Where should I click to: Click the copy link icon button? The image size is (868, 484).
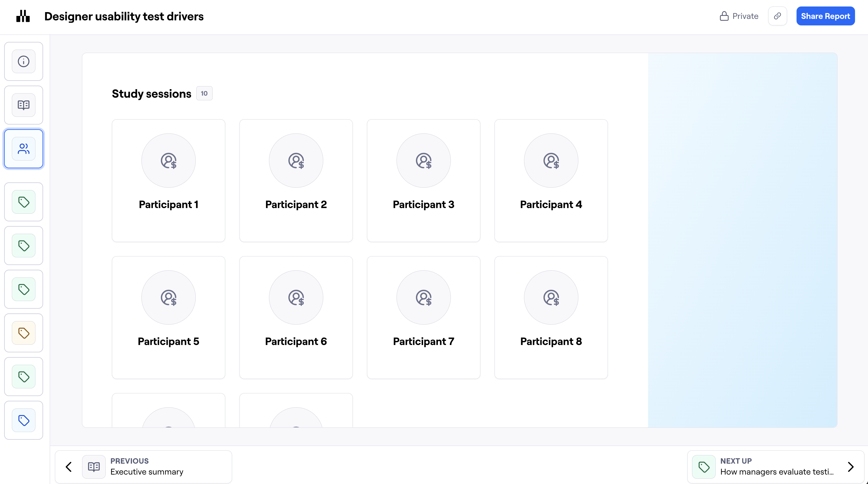pyautogui.click(x=777, y=16)
